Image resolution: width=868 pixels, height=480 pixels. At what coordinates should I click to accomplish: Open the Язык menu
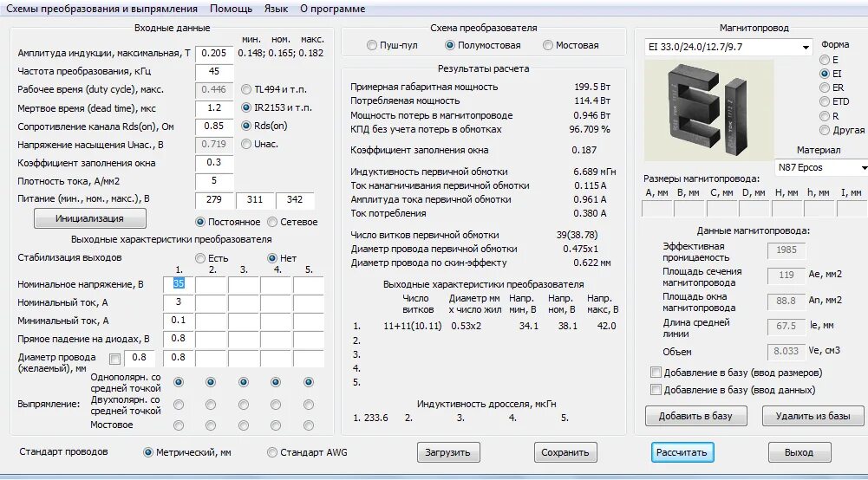point(276,9)
